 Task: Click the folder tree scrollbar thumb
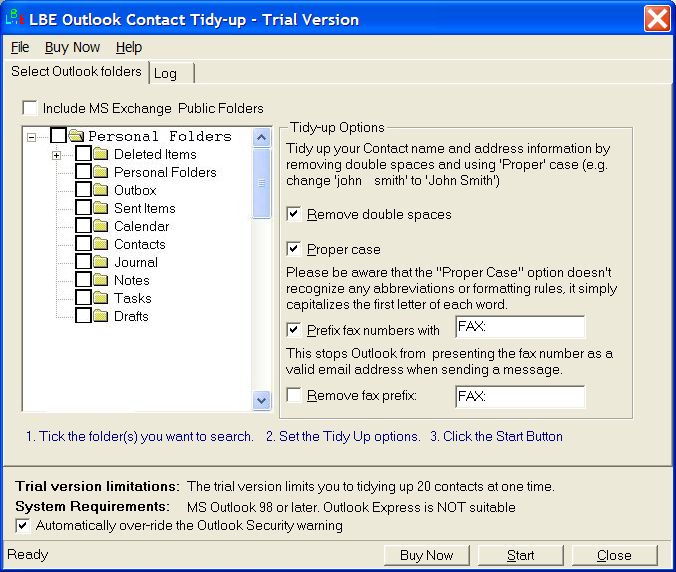coord(262,182)
